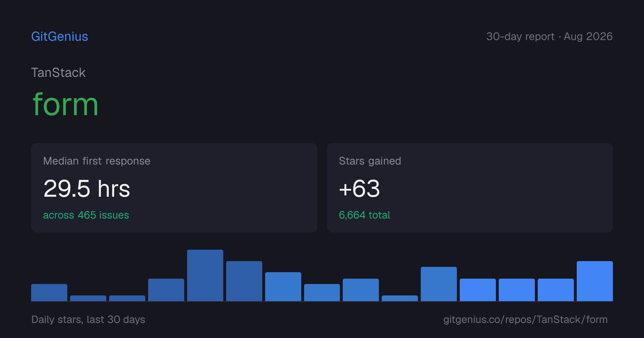Open the gitgenius.co/repos/TanStack/form URL
This screenshot has width=644, height=338.
point(525,319)
